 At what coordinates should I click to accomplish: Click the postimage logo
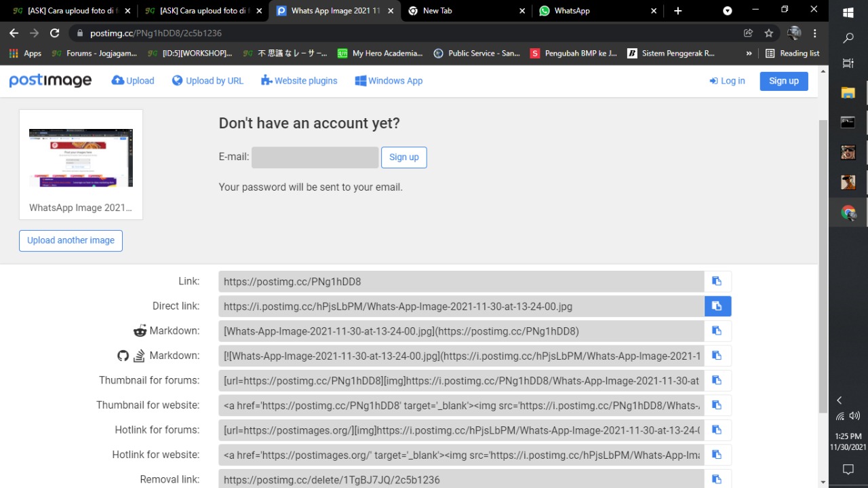(x=50, y=81)
